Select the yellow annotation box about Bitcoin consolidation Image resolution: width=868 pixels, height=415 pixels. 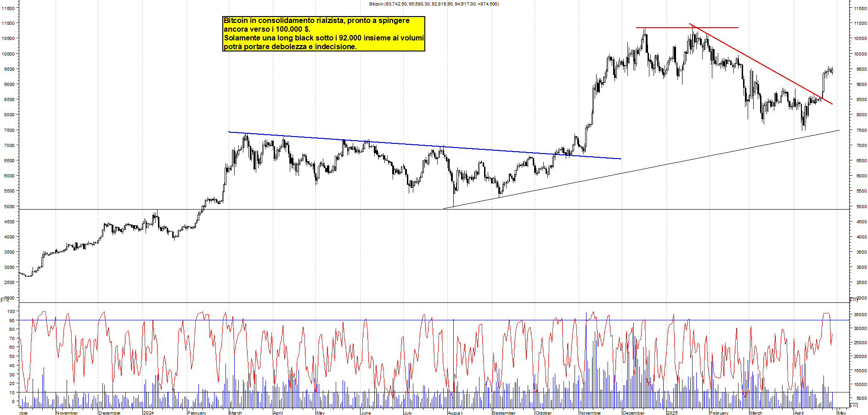click(x=324, y=34)
